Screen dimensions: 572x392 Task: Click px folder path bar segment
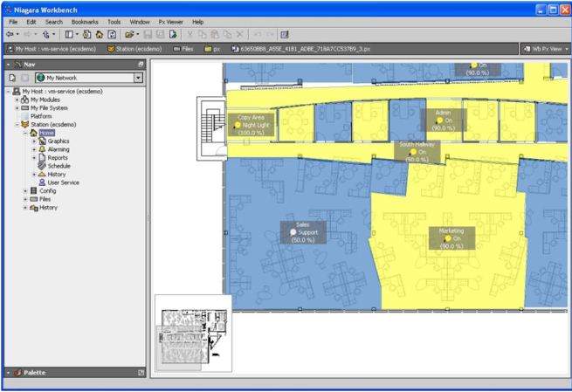(x=212, y=49)
